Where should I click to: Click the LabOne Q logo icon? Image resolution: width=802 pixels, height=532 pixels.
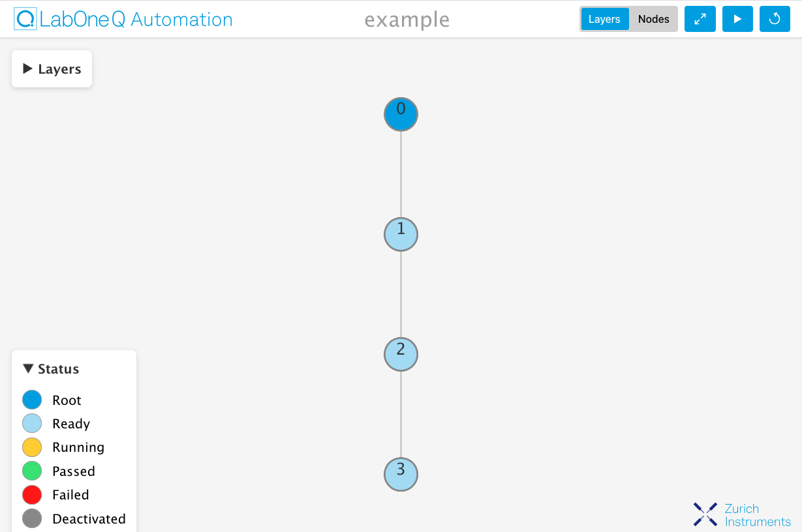(x=25, y=19)
